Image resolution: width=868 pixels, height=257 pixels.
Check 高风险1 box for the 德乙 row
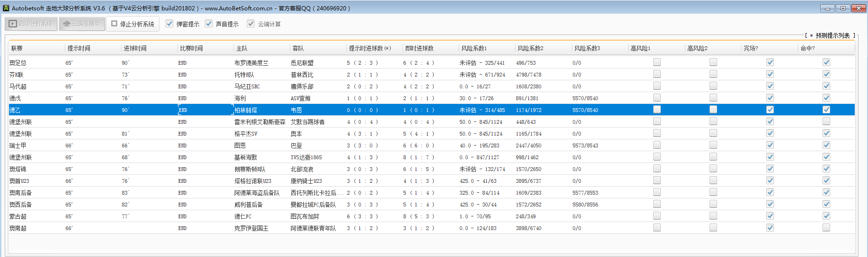[657, 110]
